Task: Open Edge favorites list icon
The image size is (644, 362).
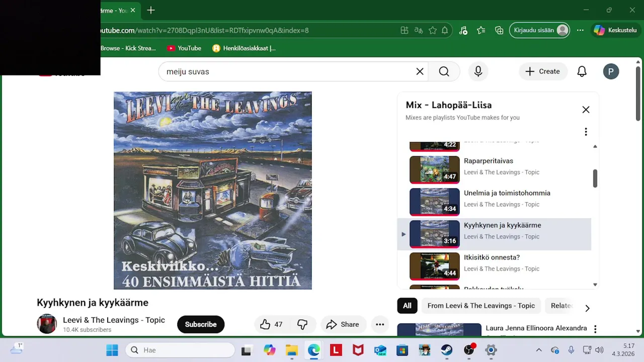Action: (481, 30)
